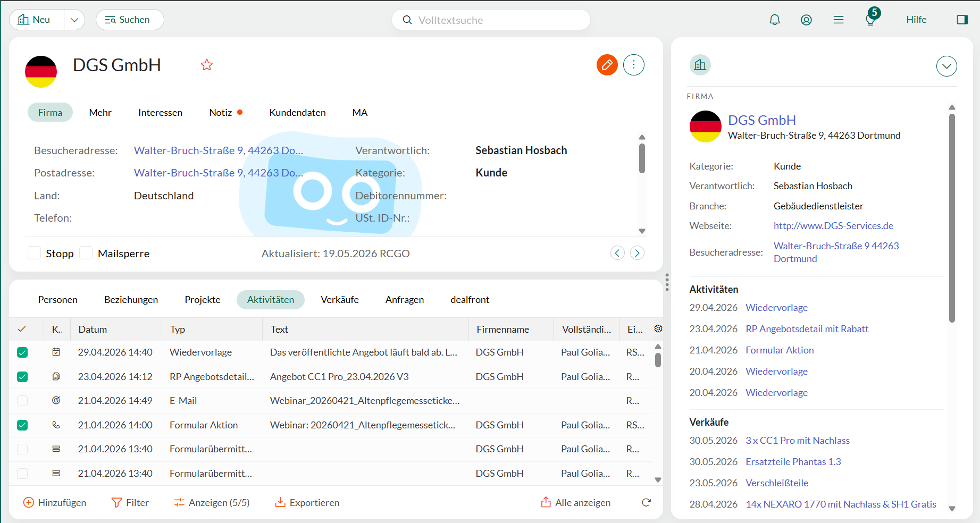Click the document icon in the 23.04.2026 14:12 row
This screenshot has width=980, height=523.
click(x=56, y=376)
